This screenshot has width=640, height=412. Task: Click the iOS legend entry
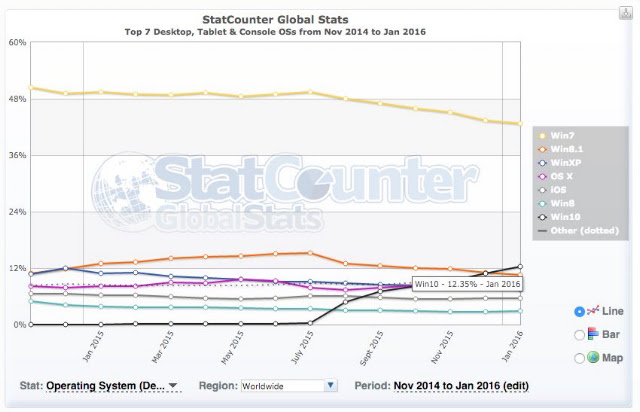click(x=552, y=190)
